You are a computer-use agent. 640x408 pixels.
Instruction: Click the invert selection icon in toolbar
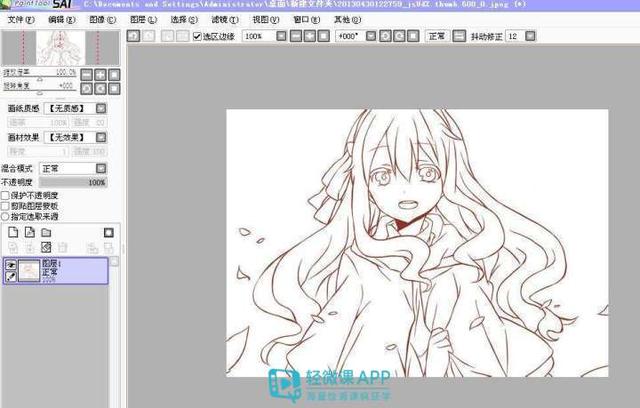point(182,36)
